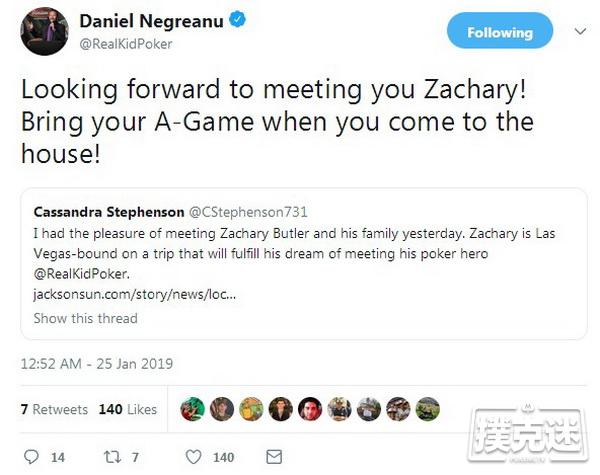Click Show this thread
The image size is (600, 475).
85,318
